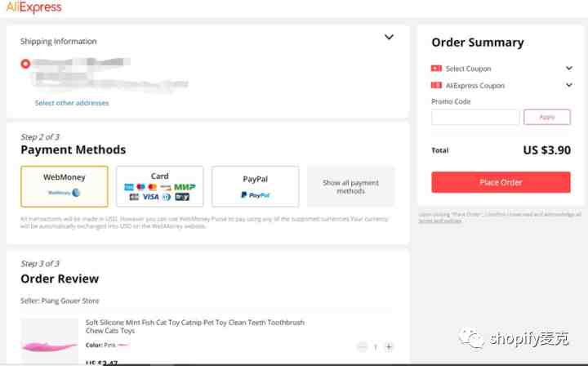Place Order with red button
Viewport: 588px width, 366px height.
pyautogui.click(x=501, y=182)
